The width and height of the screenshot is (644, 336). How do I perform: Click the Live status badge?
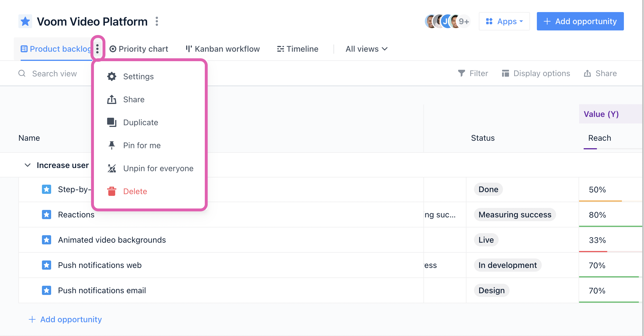point(486,240)
